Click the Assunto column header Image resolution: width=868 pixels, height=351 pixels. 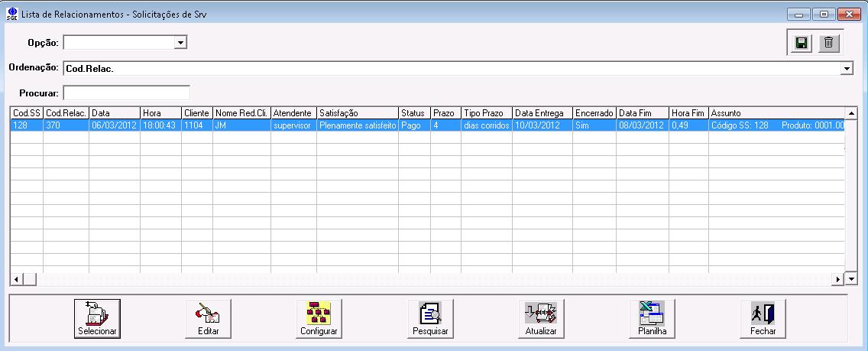[x=776, y=113]
